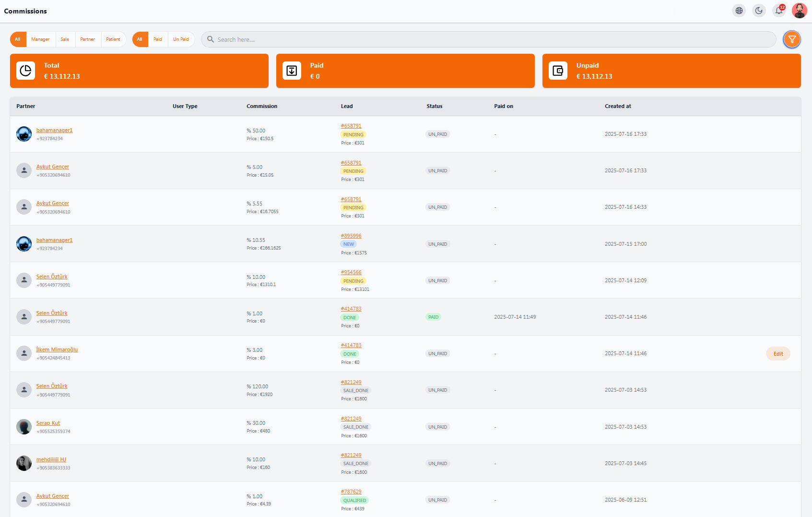
Task: Open Selen Öztürk link with % 120.00
Action: (x=52, y=386)
